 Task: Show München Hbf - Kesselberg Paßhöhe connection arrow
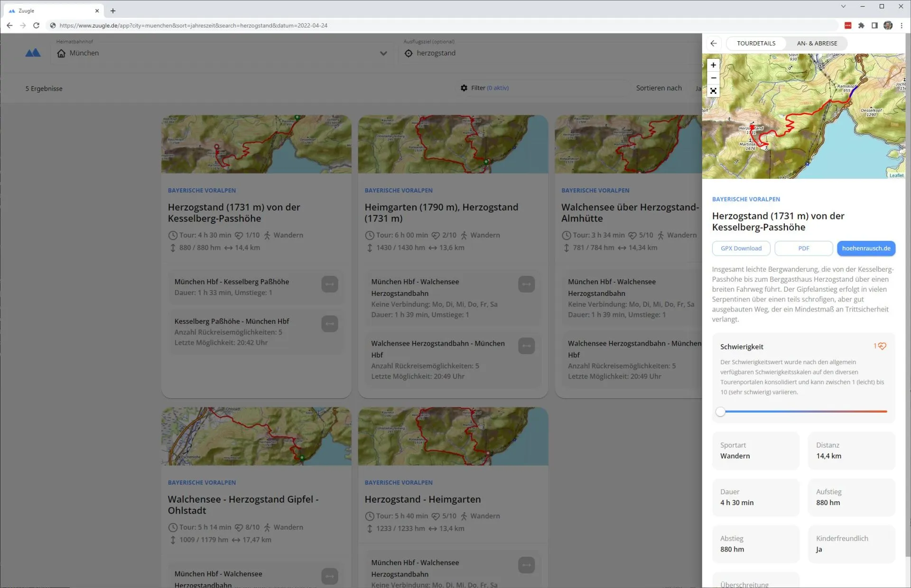point(329,284)
